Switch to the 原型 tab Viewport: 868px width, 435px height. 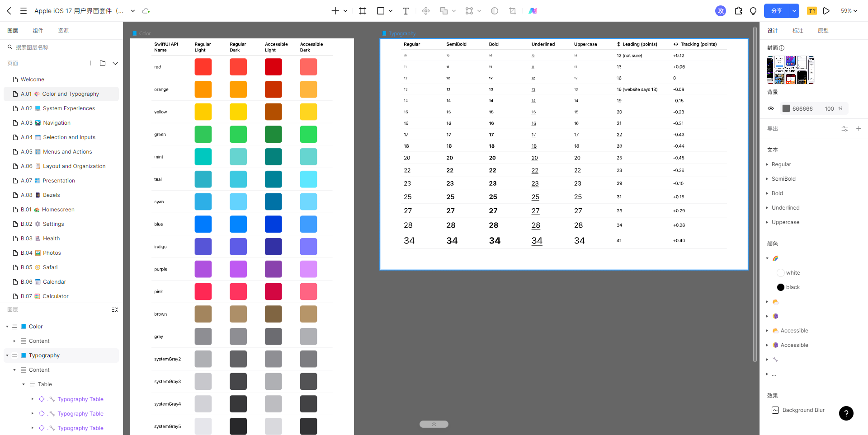coord(823,31)
